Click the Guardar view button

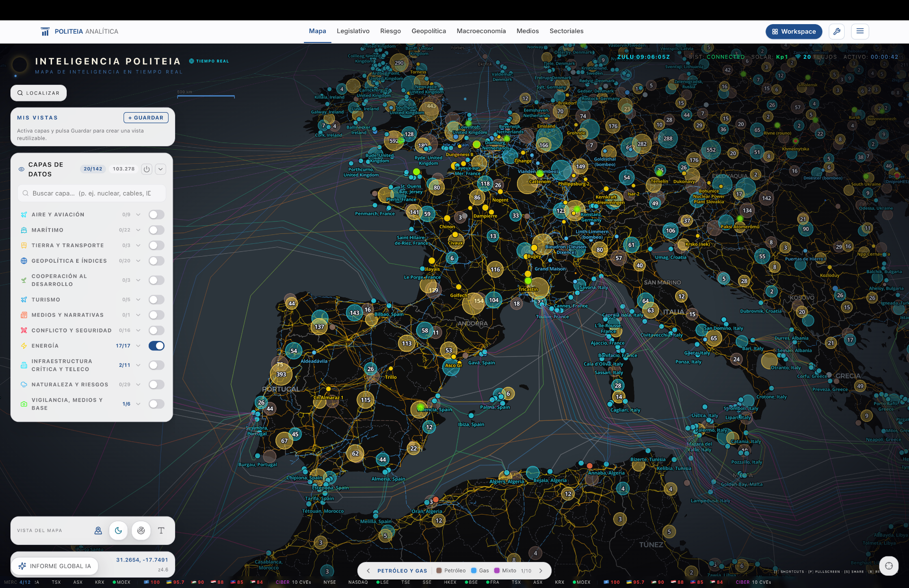pyautogui.click(x=146, y=118)
